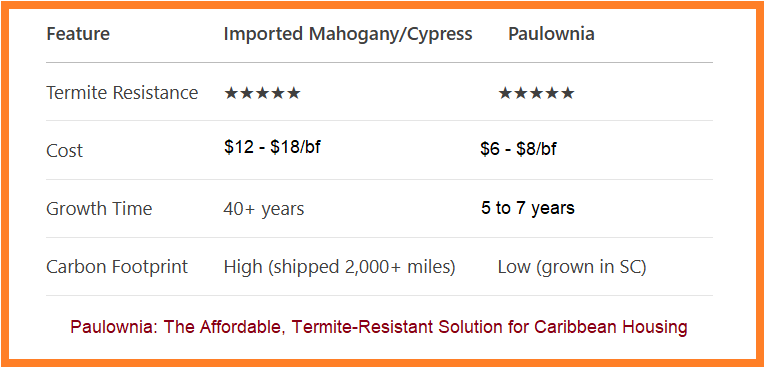Select the Growth Time row label
Viewport: 764px width, 367px height.
[x=99, y=209]
